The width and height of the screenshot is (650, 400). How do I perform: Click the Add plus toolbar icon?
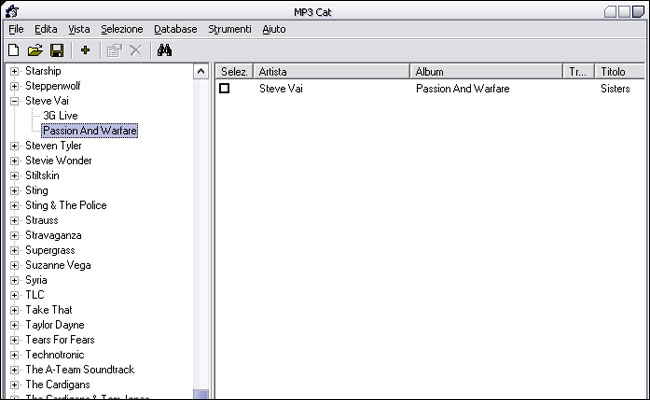[85, 50]
